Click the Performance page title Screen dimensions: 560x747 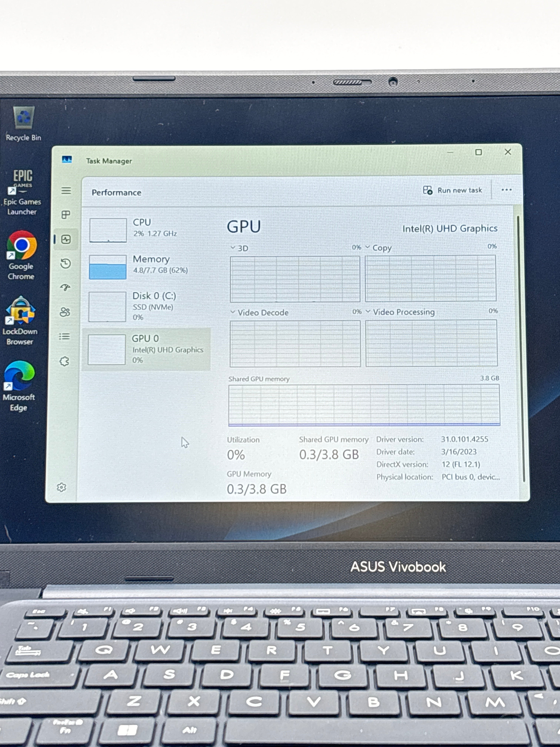point(116,192)
